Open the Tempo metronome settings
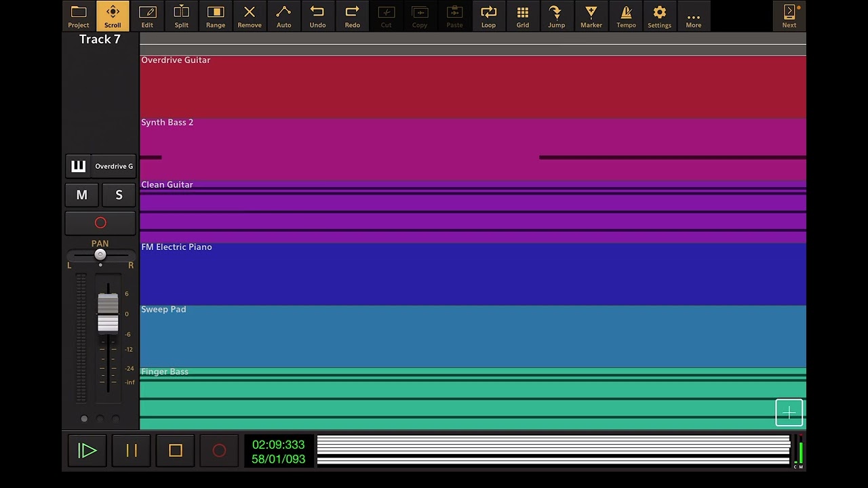The height and width of the screenshot is (488, 868). tap(626, 16)
